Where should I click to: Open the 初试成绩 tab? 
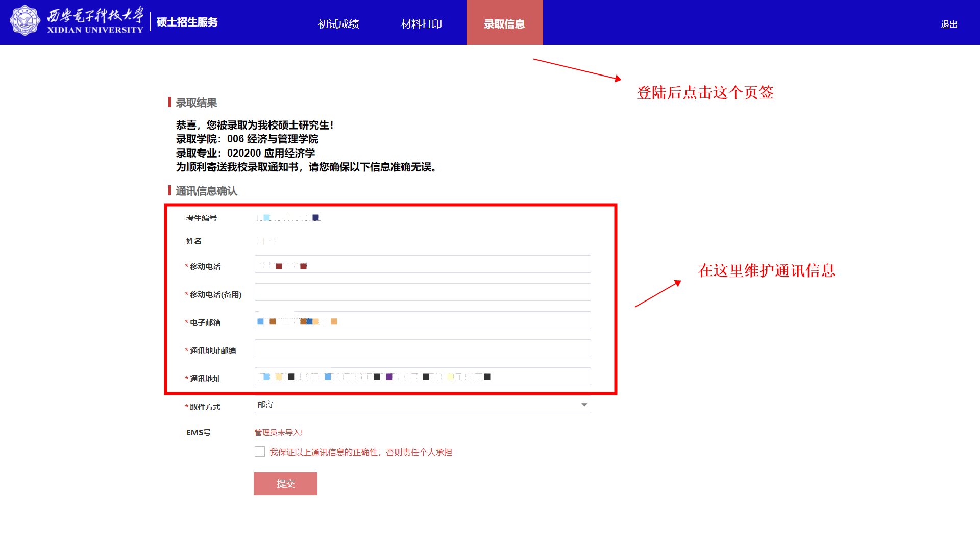[x=338, y=24]
